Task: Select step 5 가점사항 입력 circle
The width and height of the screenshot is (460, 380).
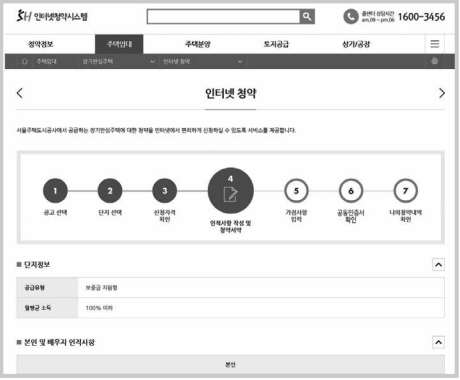Action: [x=296, y=191]
